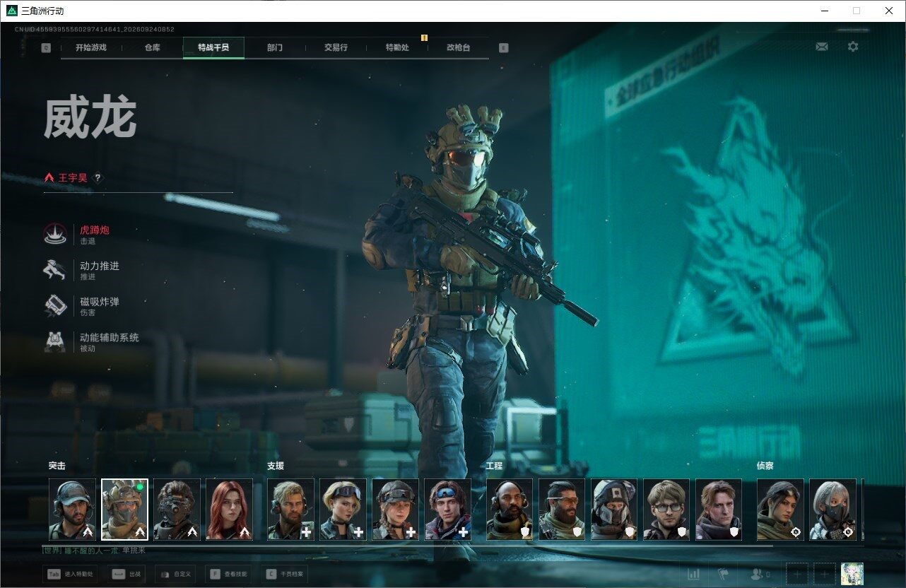
Task: Select the 突击 operator with night-vision goggles
Action: [x=177, y=510]
